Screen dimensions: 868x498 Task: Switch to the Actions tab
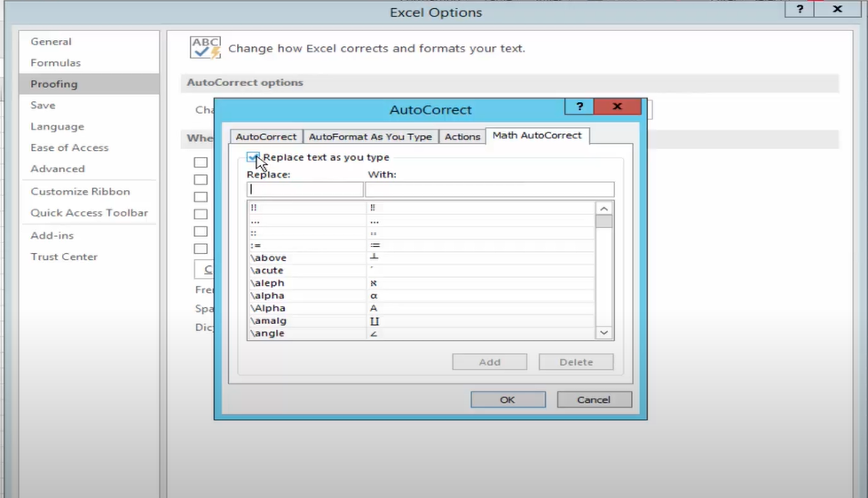point(462,137)
